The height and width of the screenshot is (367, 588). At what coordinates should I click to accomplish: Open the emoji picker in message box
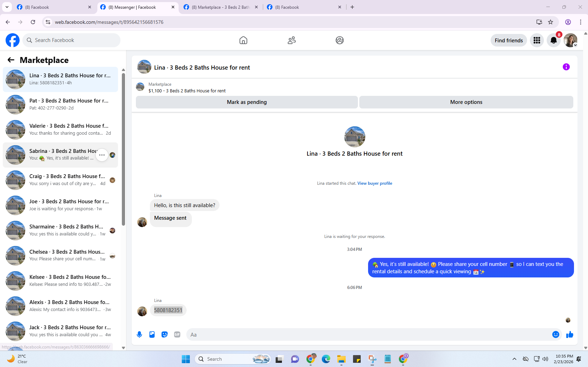pyautogui.click(x=556, y=334)
